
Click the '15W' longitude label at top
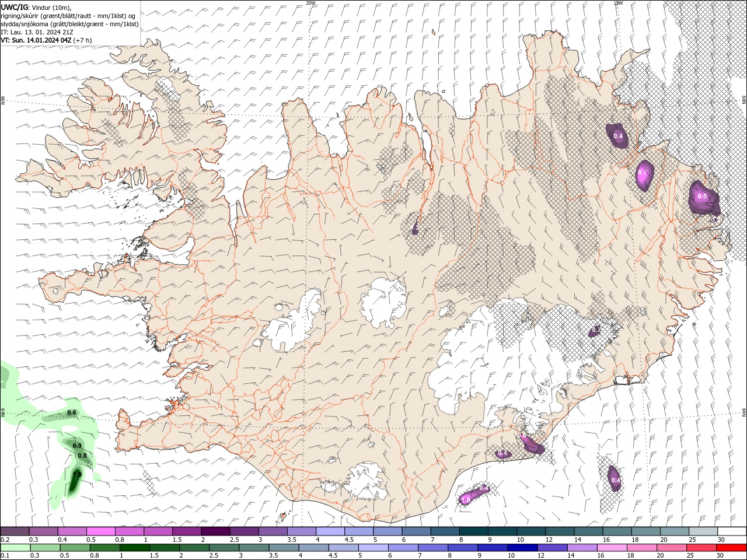[x=618, y=3]
